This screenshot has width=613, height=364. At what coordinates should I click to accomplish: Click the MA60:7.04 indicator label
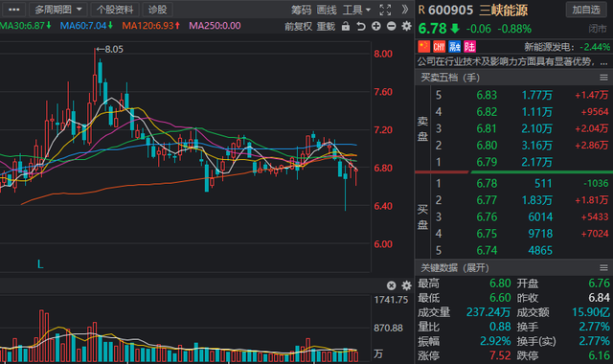86,26
